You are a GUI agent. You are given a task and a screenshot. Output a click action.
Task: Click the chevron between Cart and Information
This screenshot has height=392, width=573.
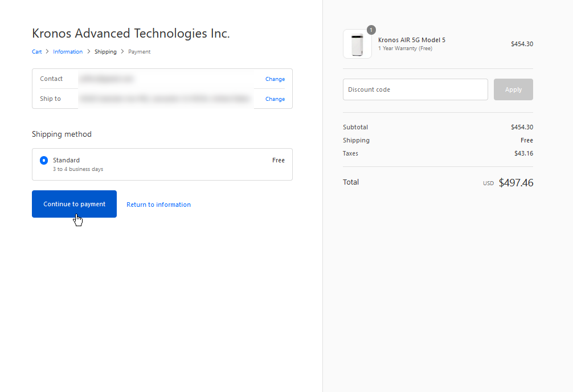[x=47, y=52]
